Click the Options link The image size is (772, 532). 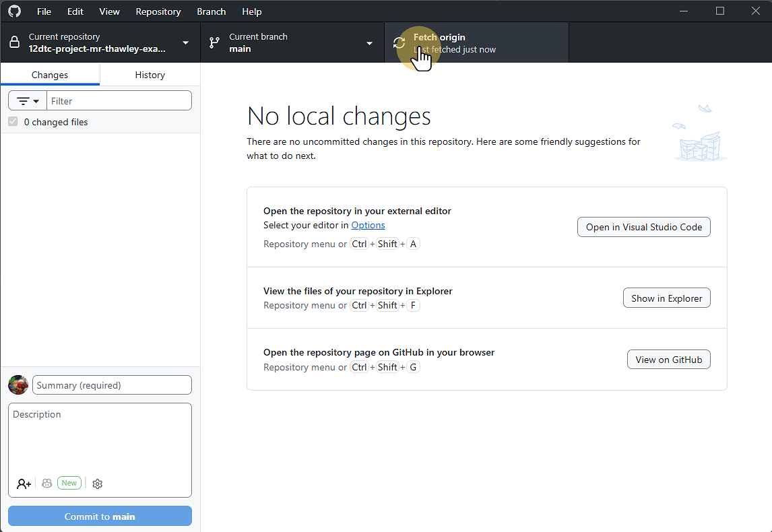click(x=368, y=225)
